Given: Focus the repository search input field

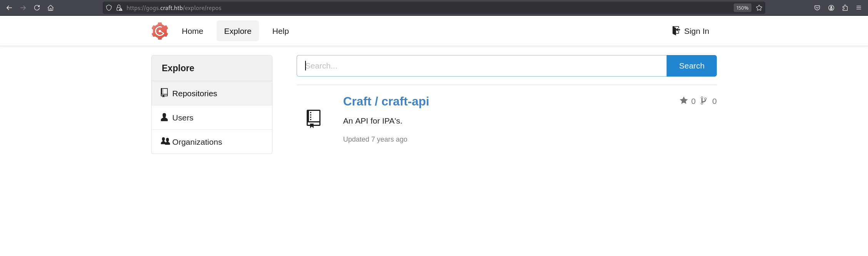Looking at the screenshot, I should (x=481, y=66).
